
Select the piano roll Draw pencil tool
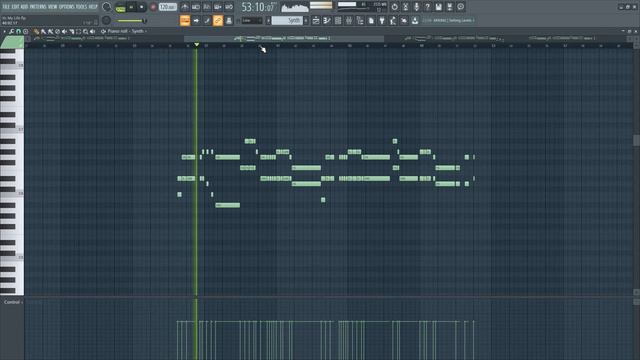(x=36, y=31)
